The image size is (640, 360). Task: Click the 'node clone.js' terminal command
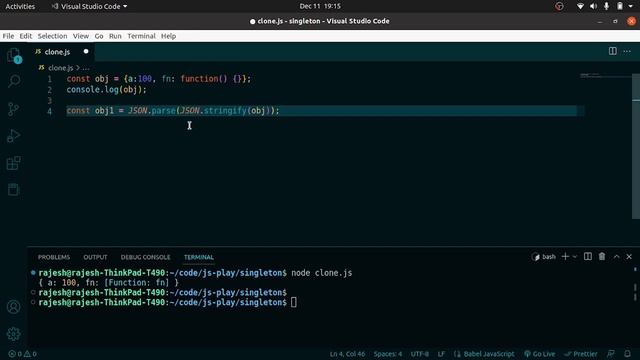[322, 273]
